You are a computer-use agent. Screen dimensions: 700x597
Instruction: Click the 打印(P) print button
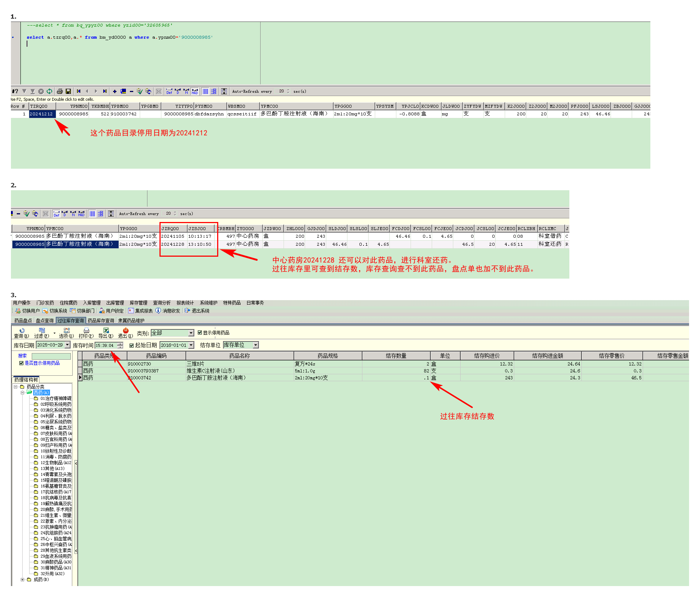pyautogui.click(x=86, y=333)
